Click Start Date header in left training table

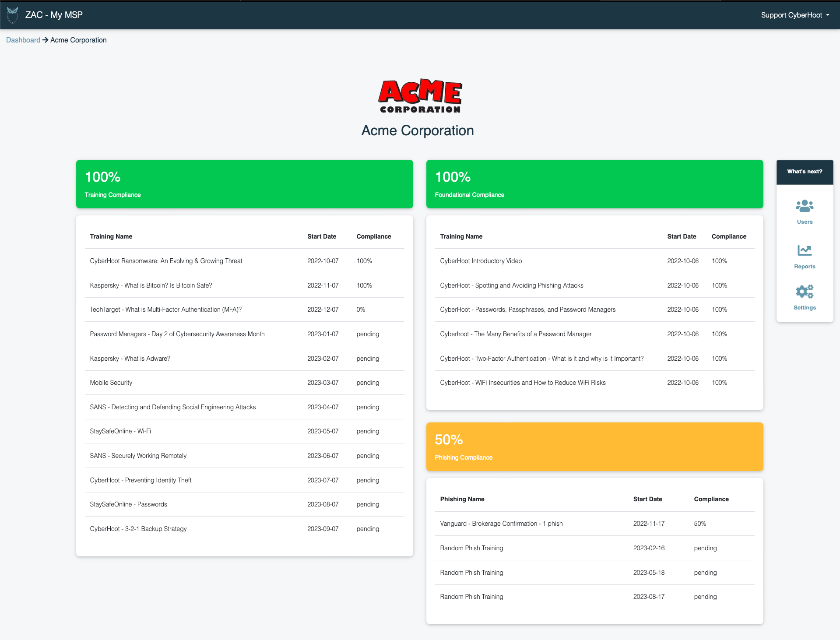click(322, 236)
